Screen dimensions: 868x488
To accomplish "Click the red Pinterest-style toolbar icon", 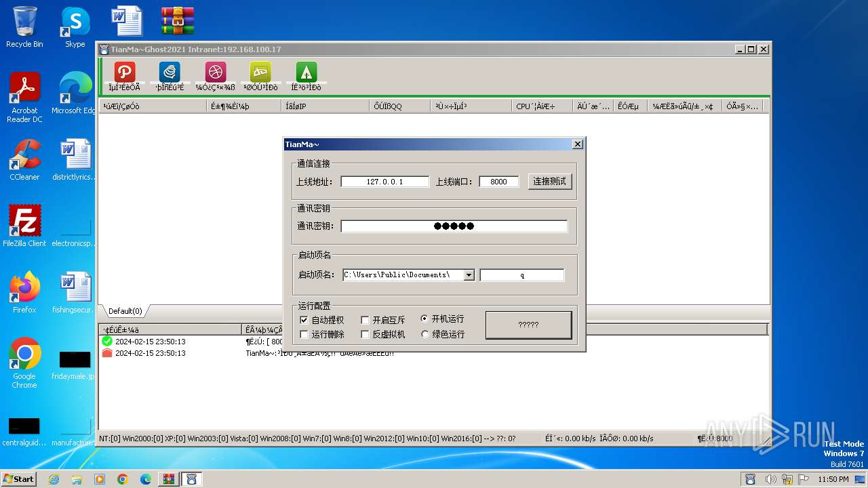I will [124, 72].
